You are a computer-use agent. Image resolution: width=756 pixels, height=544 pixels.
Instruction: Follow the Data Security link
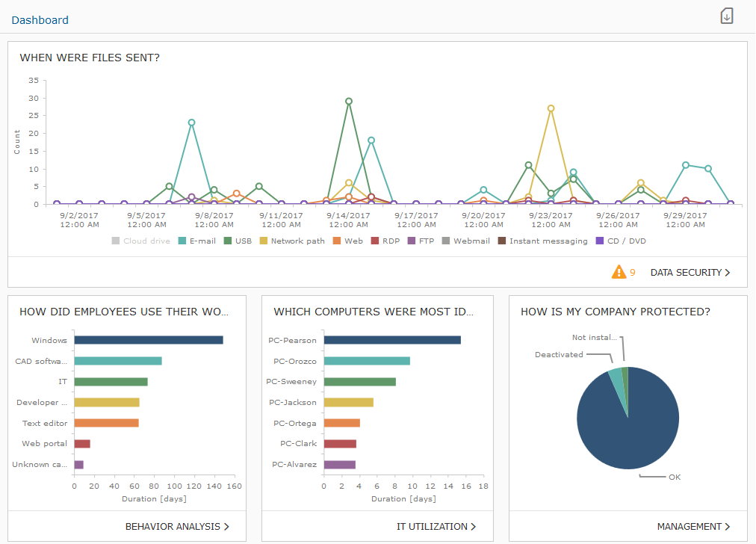(x=686, y=272)
